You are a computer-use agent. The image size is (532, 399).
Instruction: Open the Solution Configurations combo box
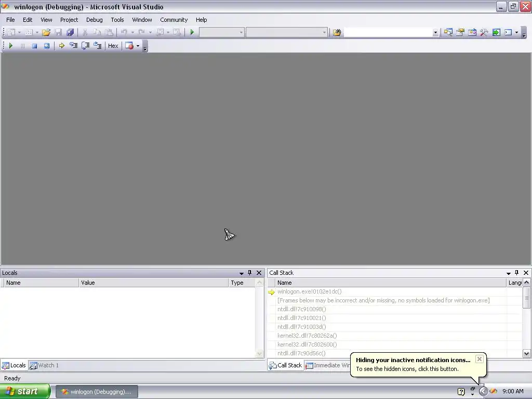point(221,32)
